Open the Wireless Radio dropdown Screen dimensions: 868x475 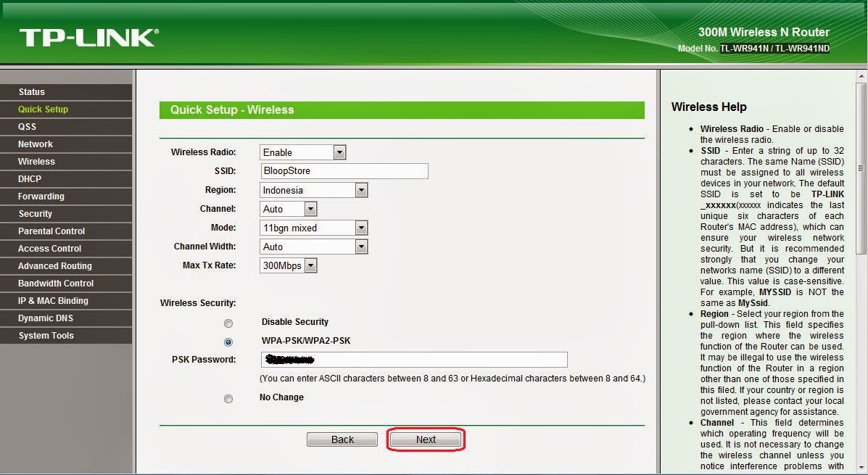pos(338,152)
